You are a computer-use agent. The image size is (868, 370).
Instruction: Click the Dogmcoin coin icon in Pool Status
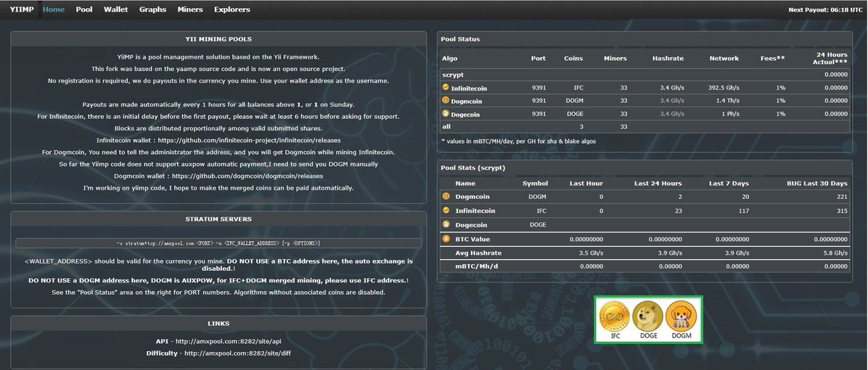point(446,101)
